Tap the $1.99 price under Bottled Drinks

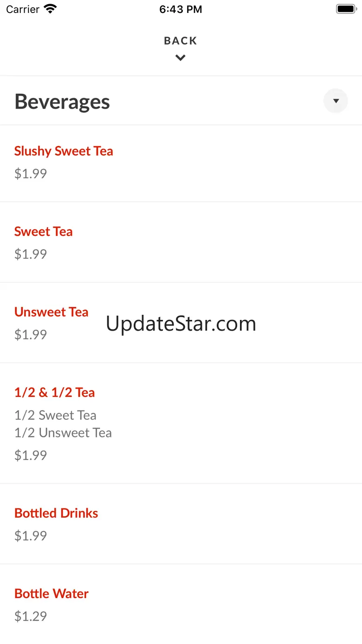coord(31,536)
